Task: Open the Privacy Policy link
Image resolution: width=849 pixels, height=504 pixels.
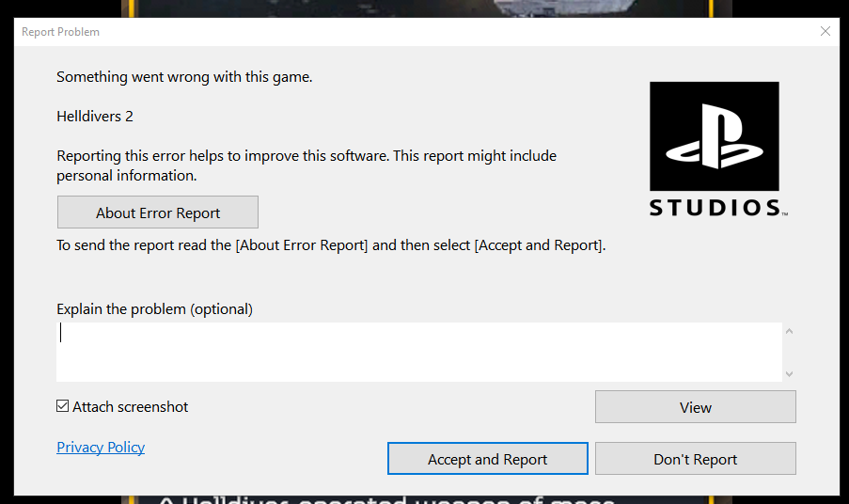Action: (101, 448)
